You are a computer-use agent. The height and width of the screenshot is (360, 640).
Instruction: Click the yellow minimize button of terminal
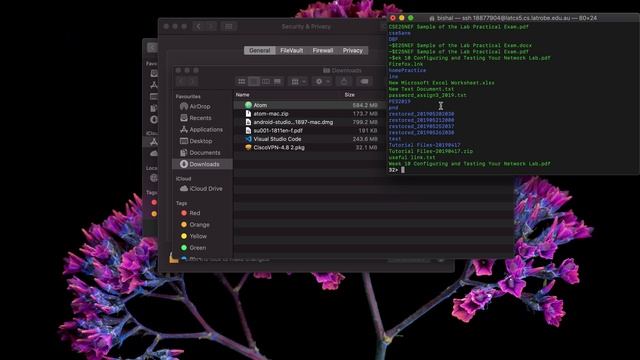click(x=402, y=18)
